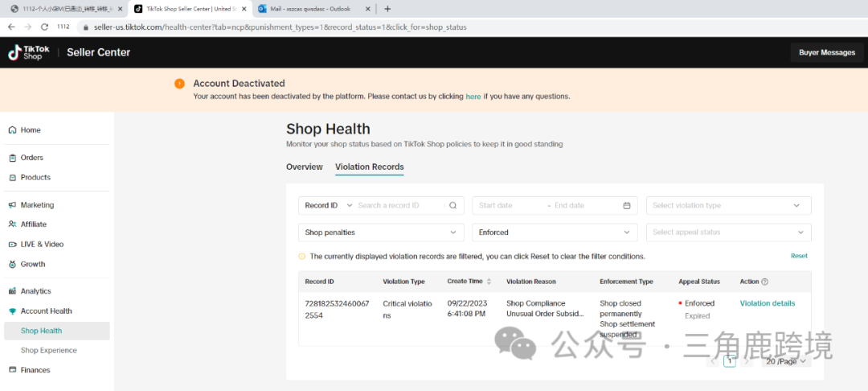868x391 pixels.
Task: Click the orange Account Deactivated warning icon
Action: coord(179,84)
